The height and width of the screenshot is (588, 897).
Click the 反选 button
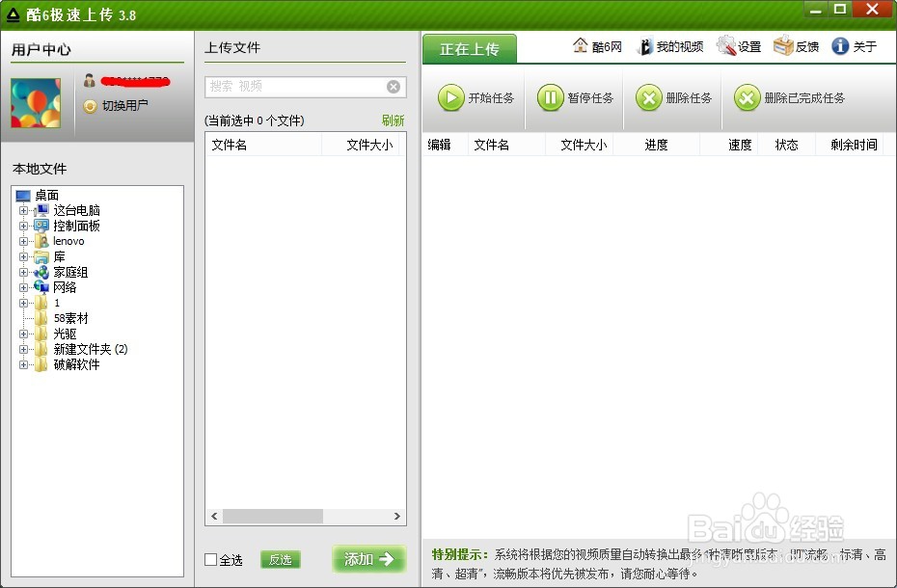pyautogui.click(x=281, y=559)
